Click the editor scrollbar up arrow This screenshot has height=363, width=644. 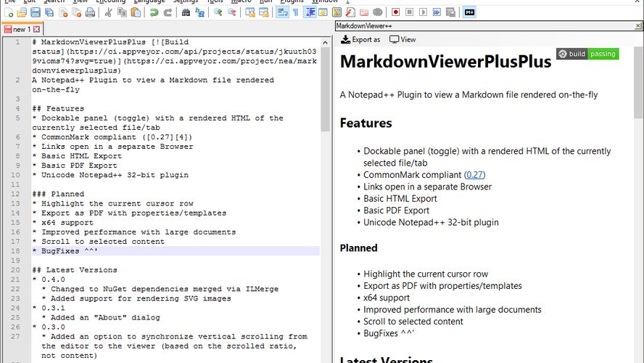[x=326, y=42]
